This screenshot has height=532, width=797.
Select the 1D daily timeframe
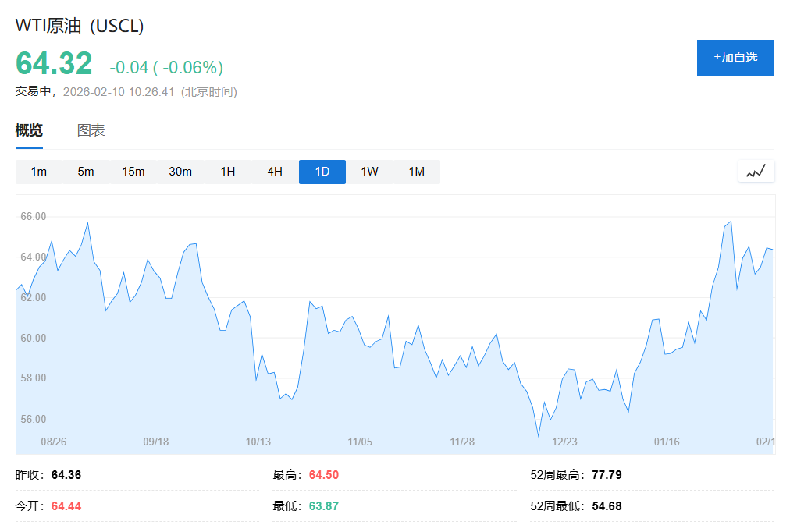pos(322,172)
